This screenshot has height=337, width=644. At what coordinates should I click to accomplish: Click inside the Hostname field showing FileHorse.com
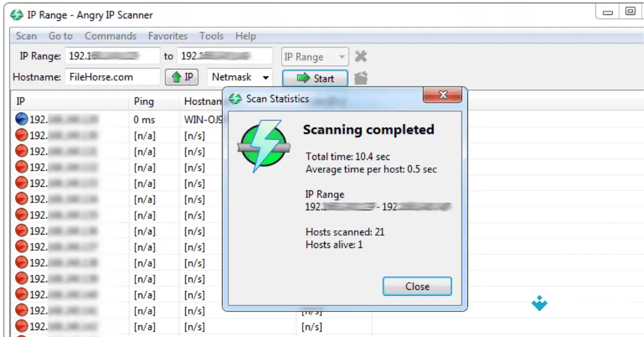pos(112,77)
